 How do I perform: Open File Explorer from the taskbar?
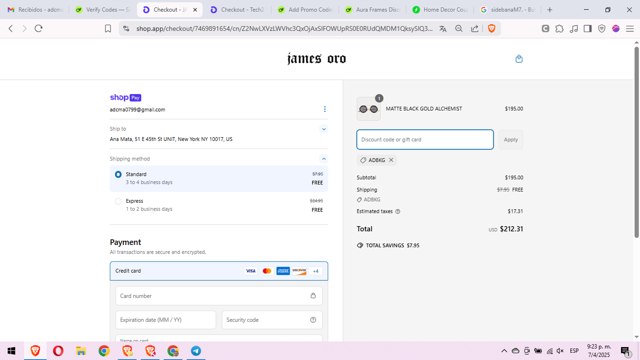tap(81, 351)
